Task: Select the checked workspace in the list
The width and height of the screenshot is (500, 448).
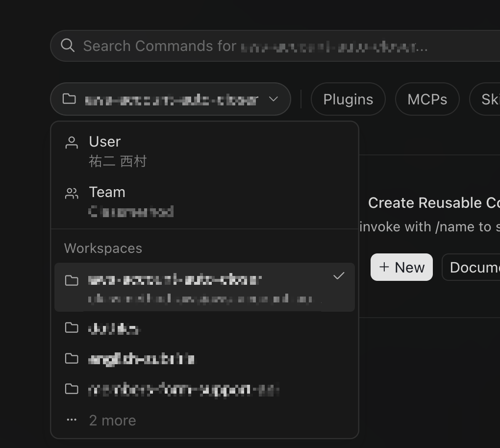Action: coord(205,287)
